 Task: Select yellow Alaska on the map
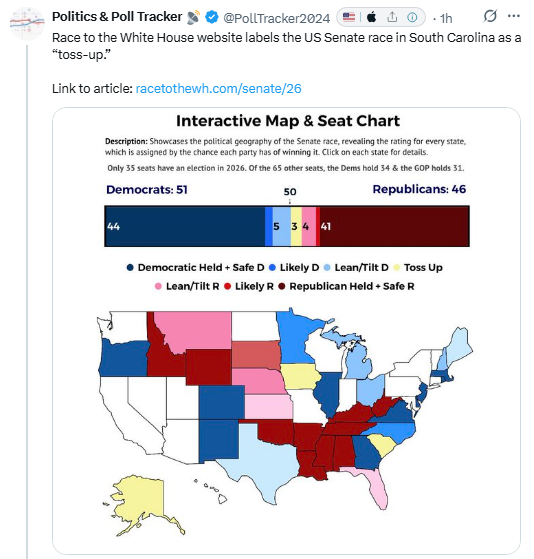click(x=143, y=503)
